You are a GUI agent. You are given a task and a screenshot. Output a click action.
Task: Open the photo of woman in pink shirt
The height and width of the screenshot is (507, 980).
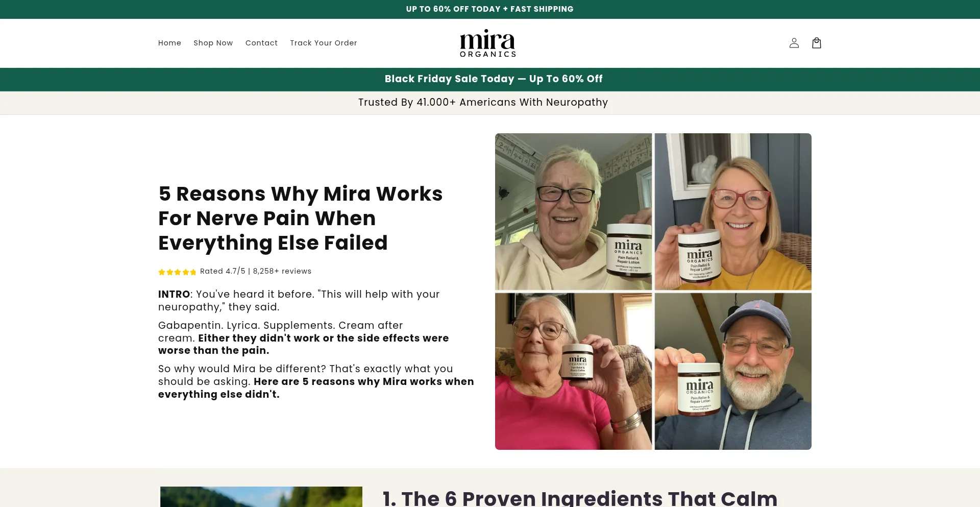click(573, 371)
